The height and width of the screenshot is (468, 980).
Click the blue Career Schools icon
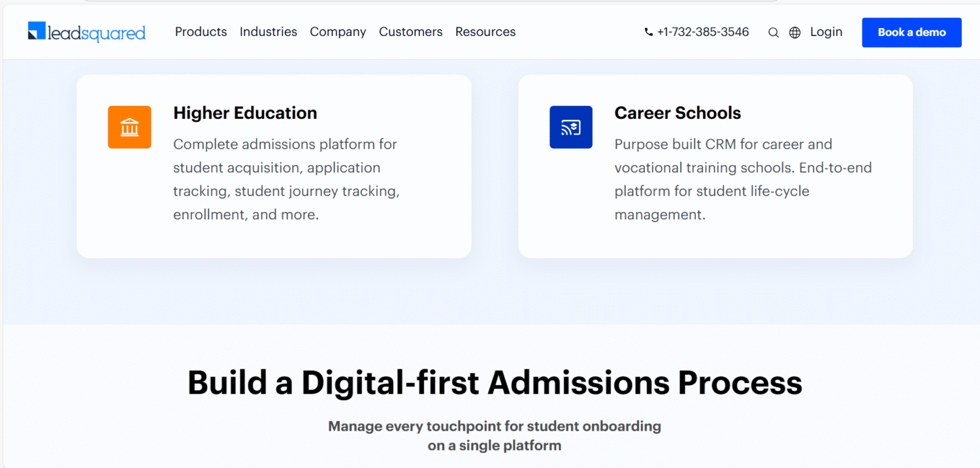tap(570, 127)
